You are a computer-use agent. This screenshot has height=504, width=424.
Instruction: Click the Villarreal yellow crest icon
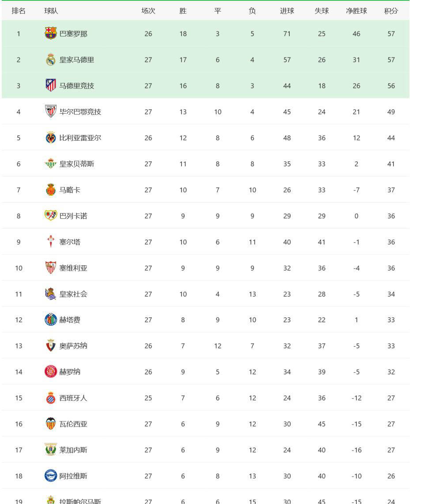pyautogui.click(x=51, y=137)
